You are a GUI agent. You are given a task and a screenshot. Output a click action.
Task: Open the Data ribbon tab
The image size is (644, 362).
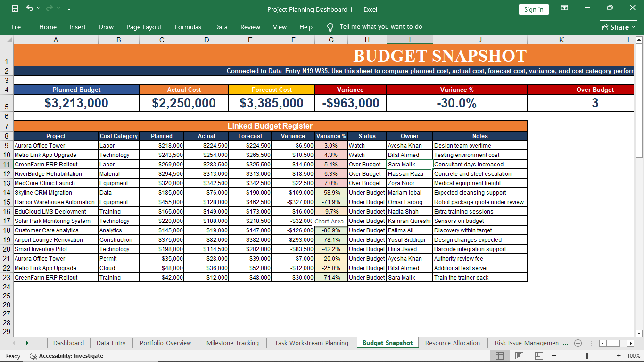[x=221, y=27]
